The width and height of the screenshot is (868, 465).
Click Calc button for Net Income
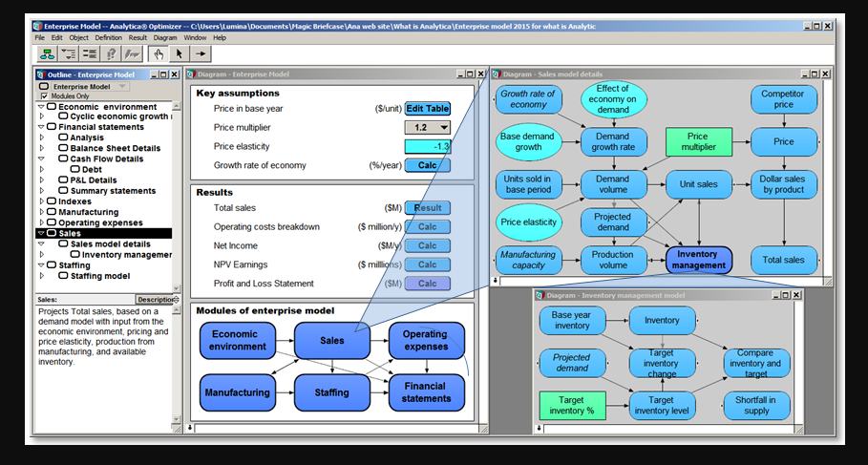(427, 246)
